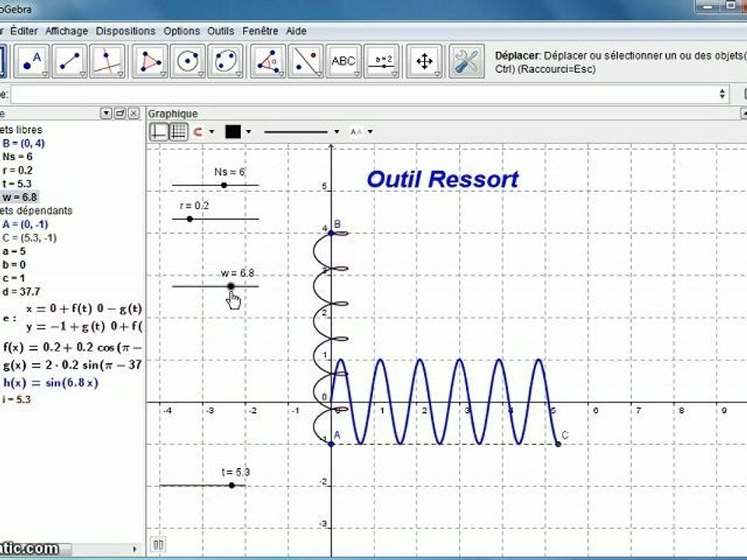The width and height of the screenshot is (747, 560).
Task: Detach the algebra panel into window
Action: point(120,114)
